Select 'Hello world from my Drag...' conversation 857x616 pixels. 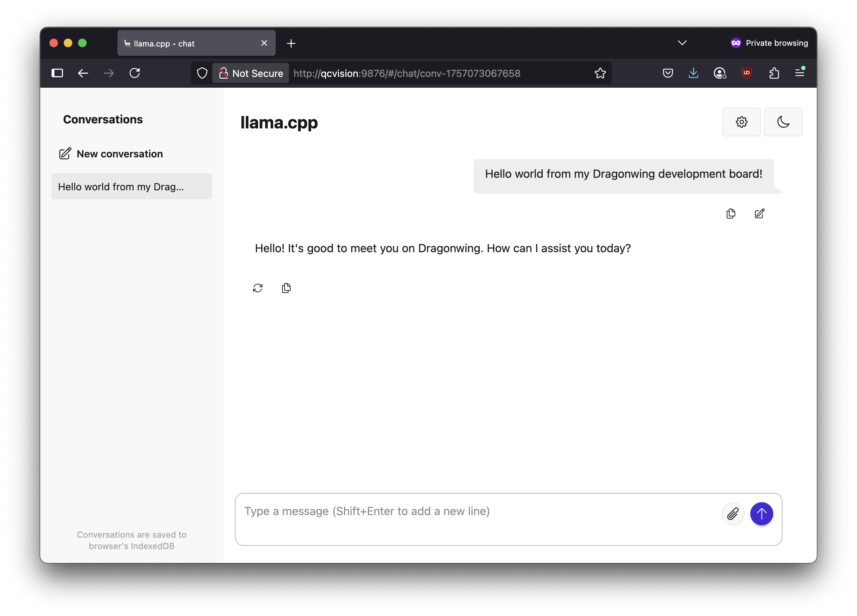tap(131, 187)
